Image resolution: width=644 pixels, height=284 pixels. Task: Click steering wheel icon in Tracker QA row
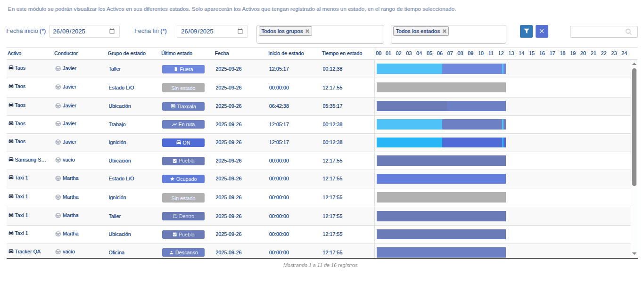click(x=58, y=252)
